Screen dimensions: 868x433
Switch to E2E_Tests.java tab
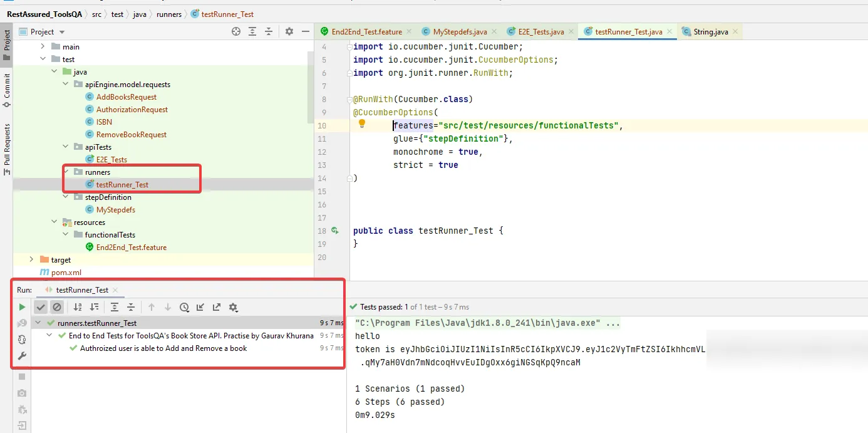[541, 31]
